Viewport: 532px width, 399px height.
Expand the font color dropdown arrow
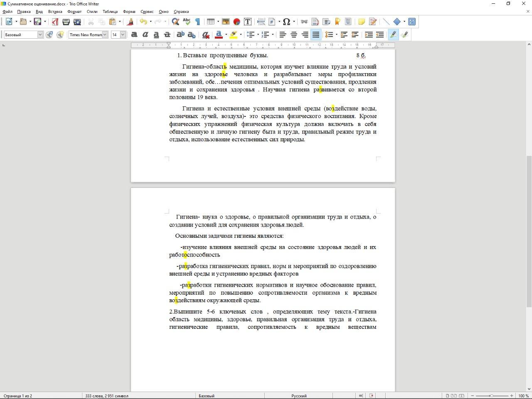pos(226,34)
